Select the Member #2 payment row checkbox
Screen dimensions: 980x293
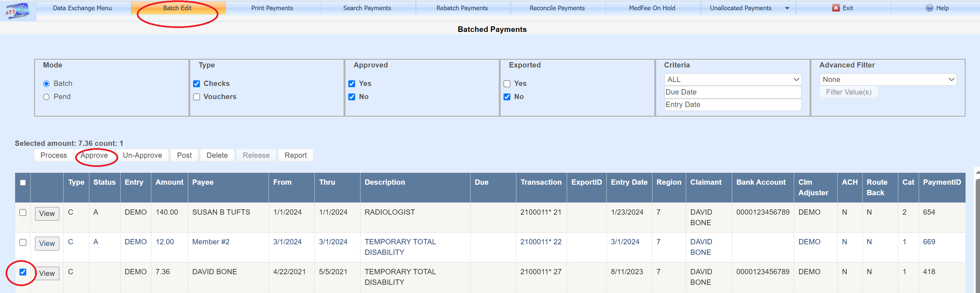[23, 242]
